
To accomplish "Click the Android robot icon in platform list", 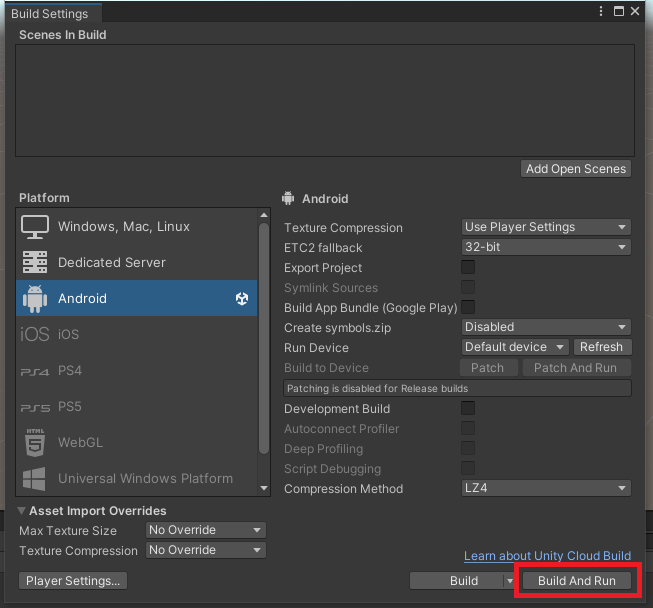I will pos(35,299).
